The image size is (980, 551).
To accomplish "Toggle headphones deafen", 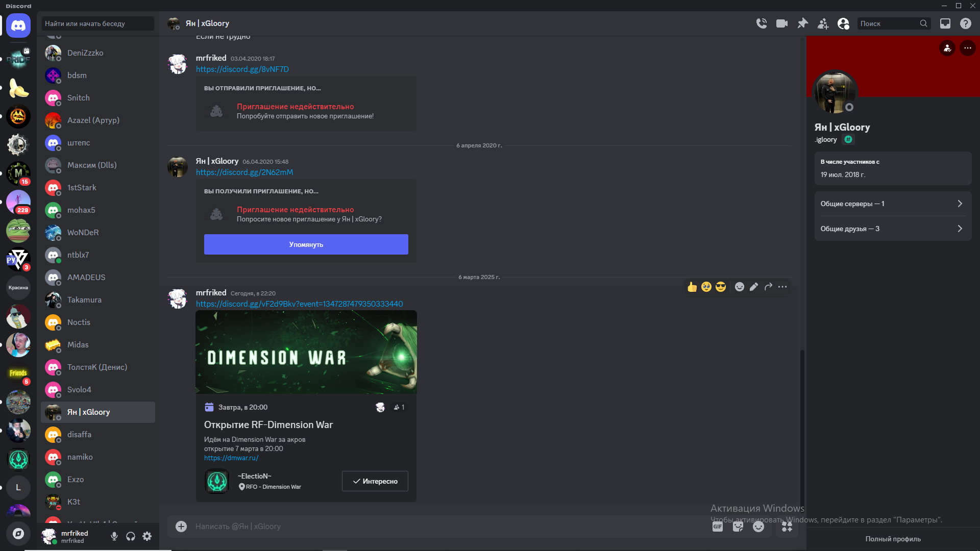I will coord(131,536).
